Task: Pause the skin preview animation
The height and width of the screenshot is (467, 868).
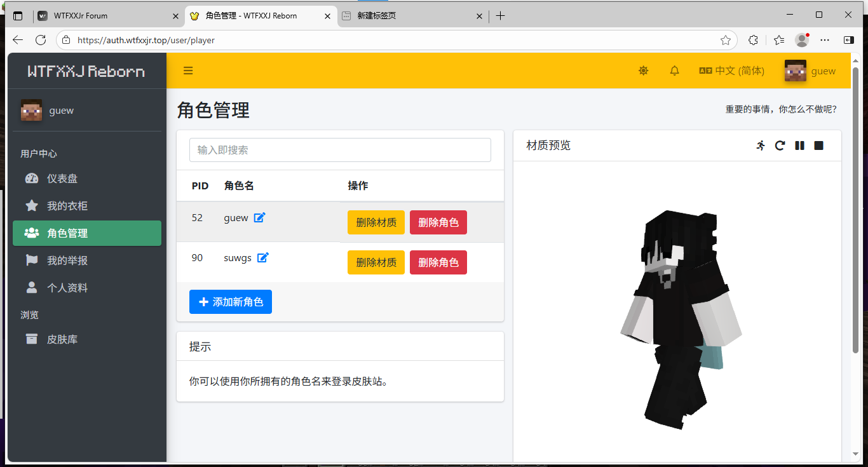Action: pyautogui.click(x=799, y=146)
